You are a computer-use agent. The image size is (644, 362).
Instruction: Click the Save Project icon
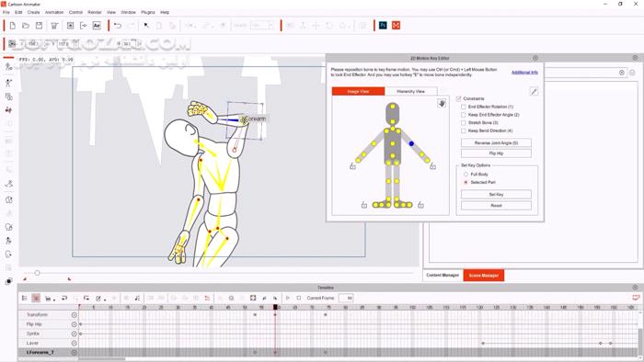tap(39, 26)
